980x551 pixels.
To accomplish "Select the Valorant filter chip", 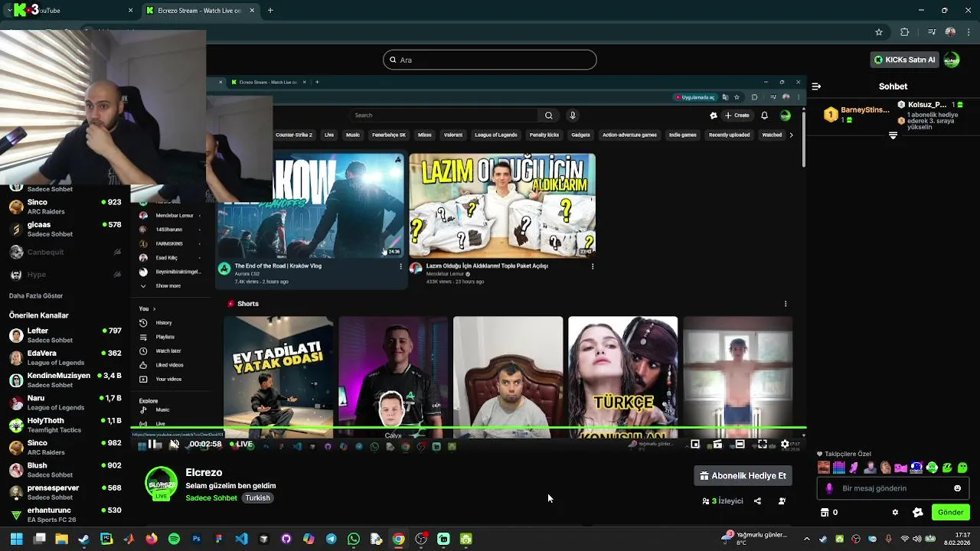I will pos(453,135).
